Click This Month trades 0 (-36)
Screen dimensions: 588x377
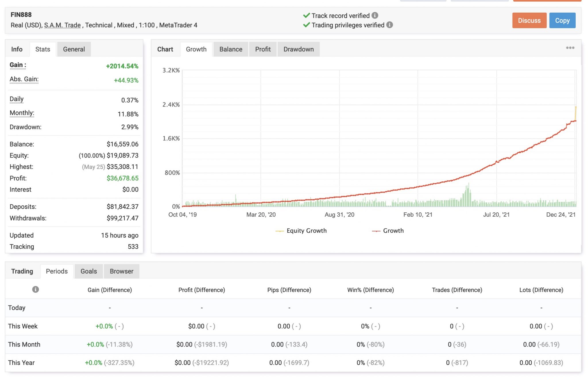(457, 344)
